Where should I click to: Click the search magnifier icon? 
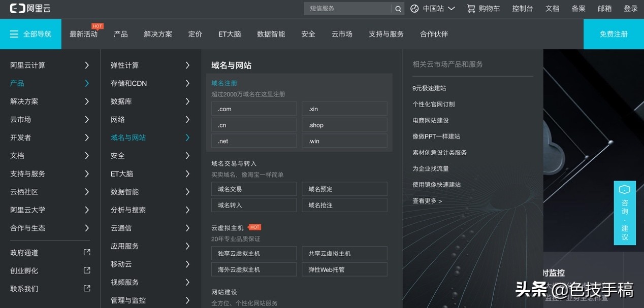pyautogui.click(x=398, y=9)
